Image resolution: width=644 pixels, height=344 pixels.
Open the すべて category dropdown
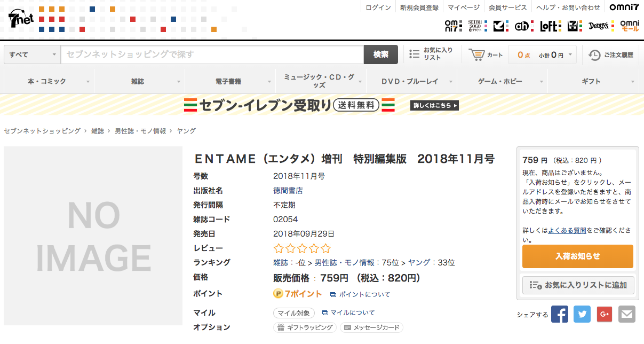tap(32, 54)
